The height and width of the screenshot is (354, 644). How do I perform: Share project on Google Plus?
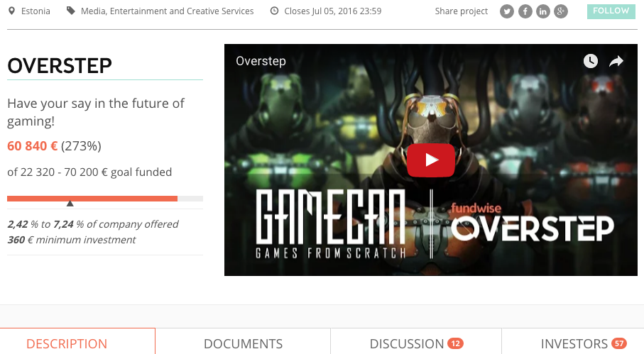pos(561,11)
